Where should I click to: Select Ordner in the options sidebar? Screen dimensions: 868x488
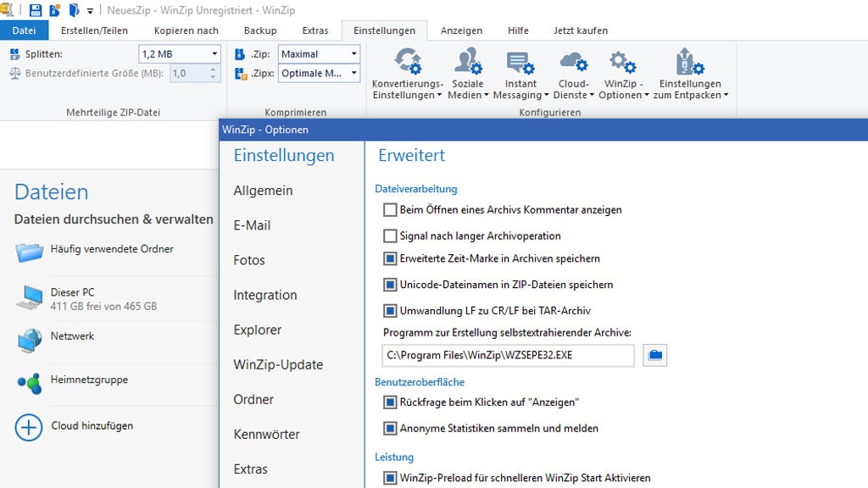pyautogui.click(x=253, y=400)
